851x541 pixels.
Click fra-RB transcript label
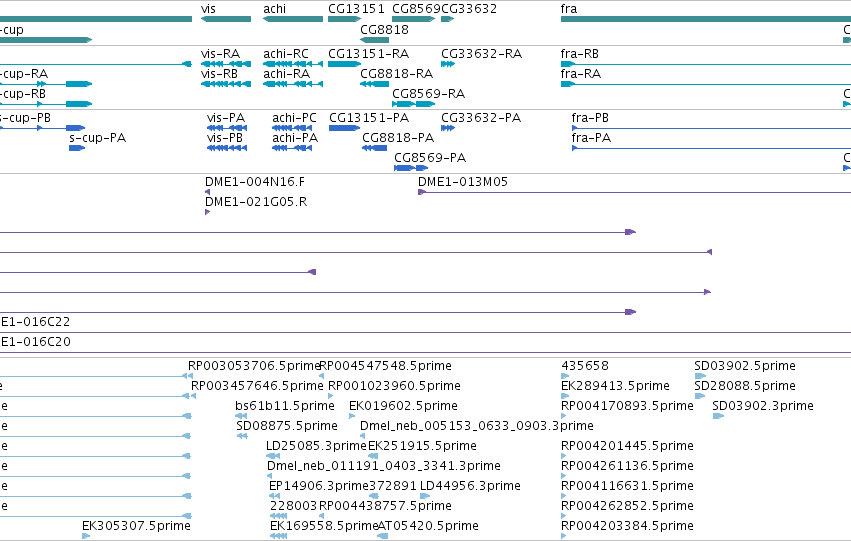pyautogui.click(x=580, y=54)
